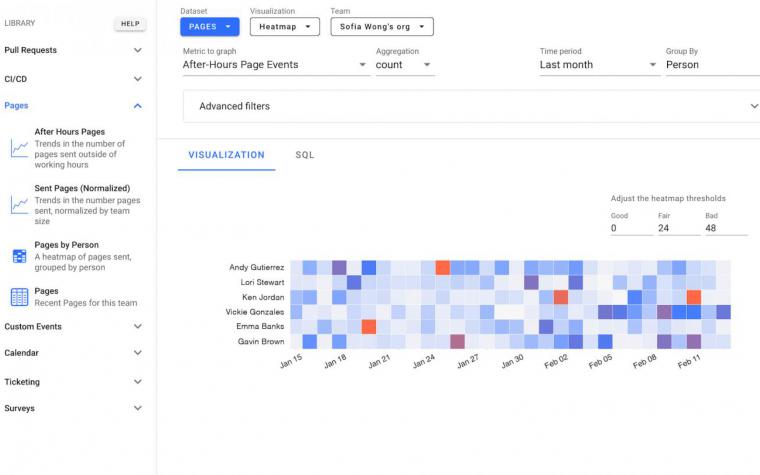Collapse the Pages section chevron
This screenshot has width=760, height=475.
point(138,106)
